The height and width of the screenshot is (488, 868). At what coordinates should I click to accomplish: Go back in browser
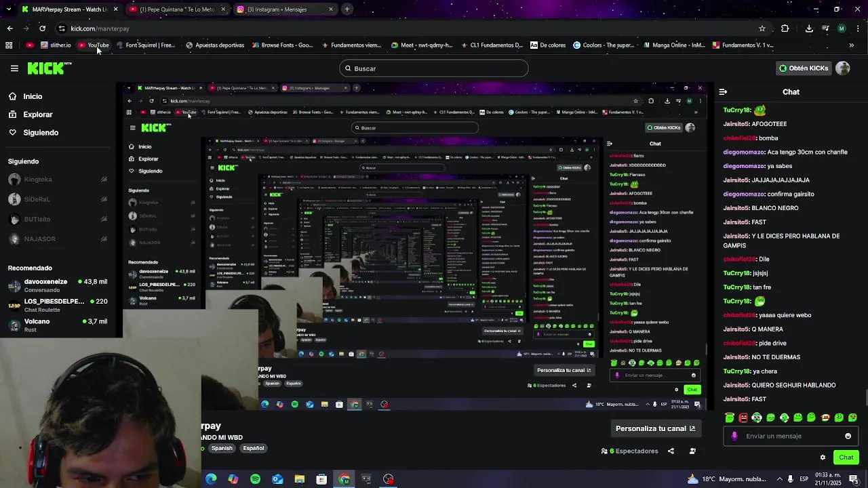tap(10, 28)
